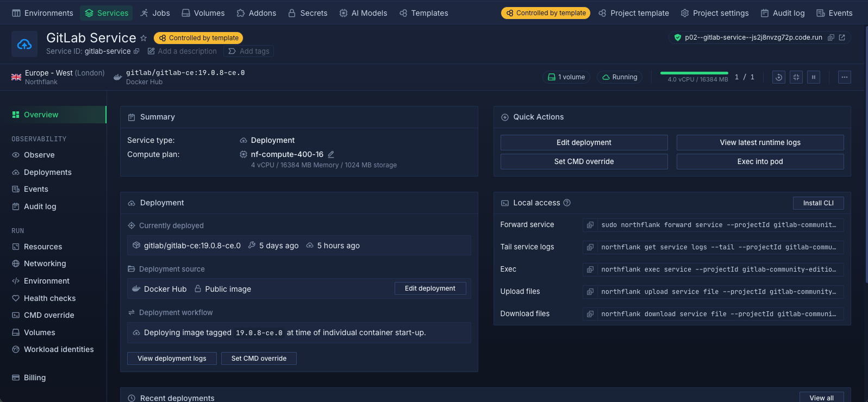Copy the Download files command
Image resolution: width=868 pixels, height=402 pixels.
[x=590, y=314]
